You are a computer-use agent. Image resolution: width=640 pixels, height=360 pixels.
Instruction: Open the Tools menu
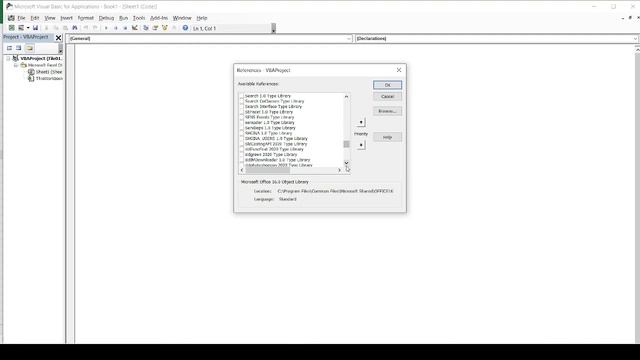click(x=139, y=18)
